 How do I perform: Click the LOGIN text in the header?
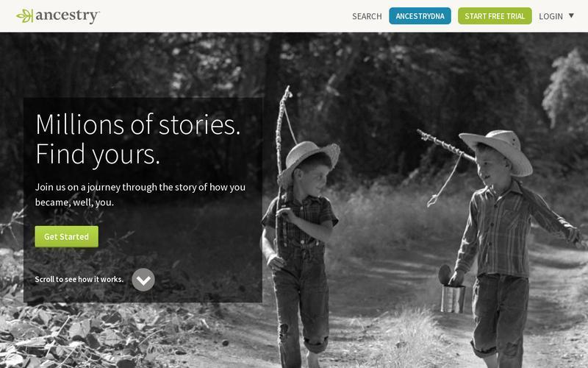coord(551,16)
